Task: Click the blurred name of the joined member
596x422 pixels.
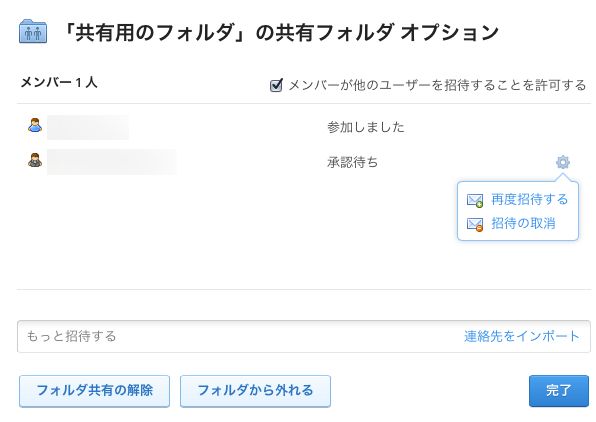Action: pyautogui.click(x=88, y=127)
